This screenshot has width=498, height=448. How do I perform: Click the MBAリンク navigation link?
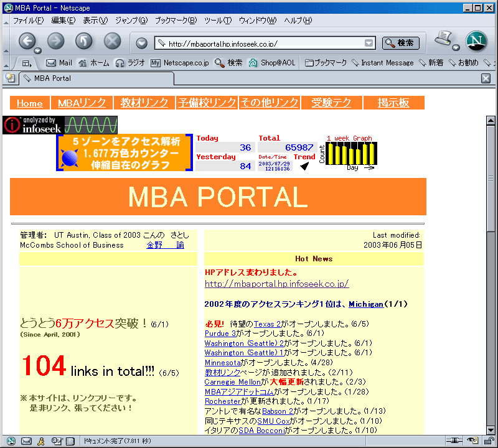click(x=82, y=103)
